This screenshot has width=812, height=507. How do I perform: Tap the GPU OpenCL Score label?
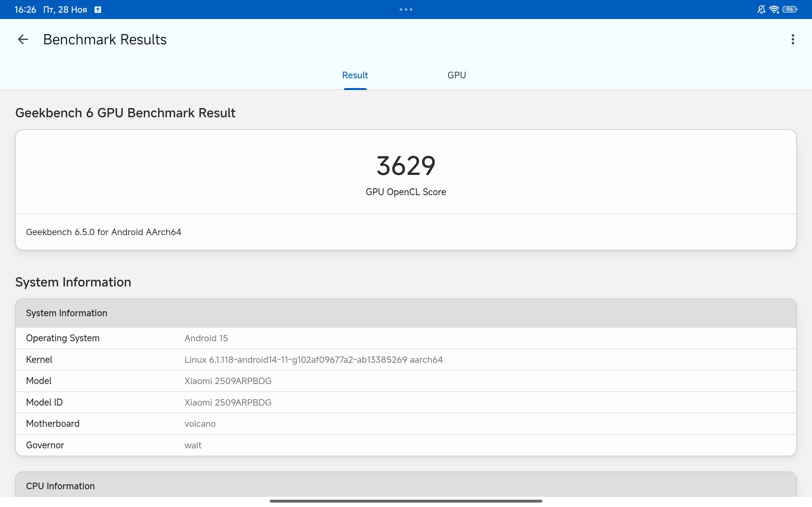coord(406,192)
